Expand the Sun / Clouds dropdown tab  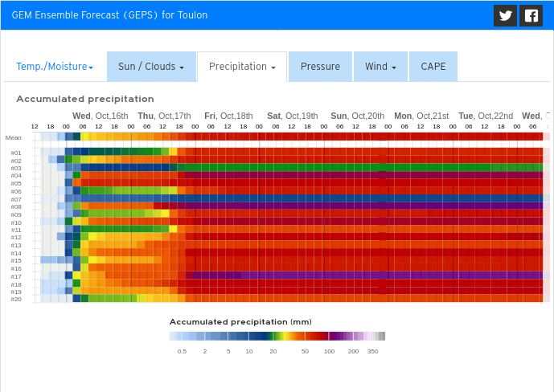tap(151, 67)
